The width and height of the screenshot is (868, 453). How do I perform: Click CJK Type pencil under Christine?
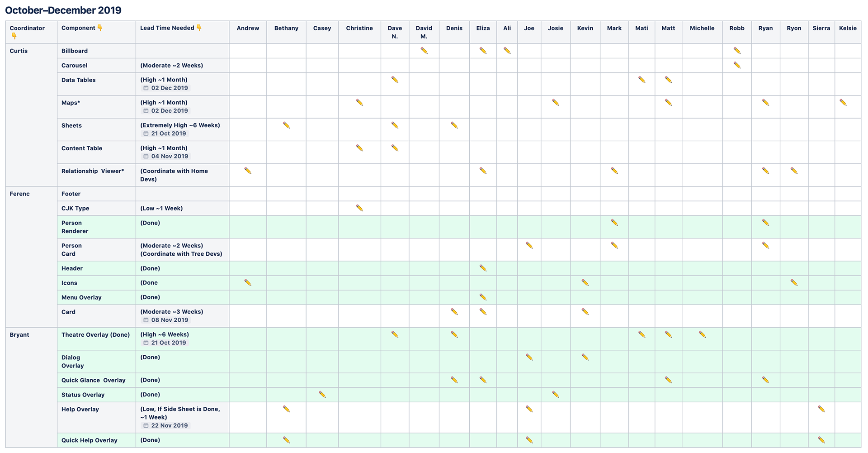359,208
